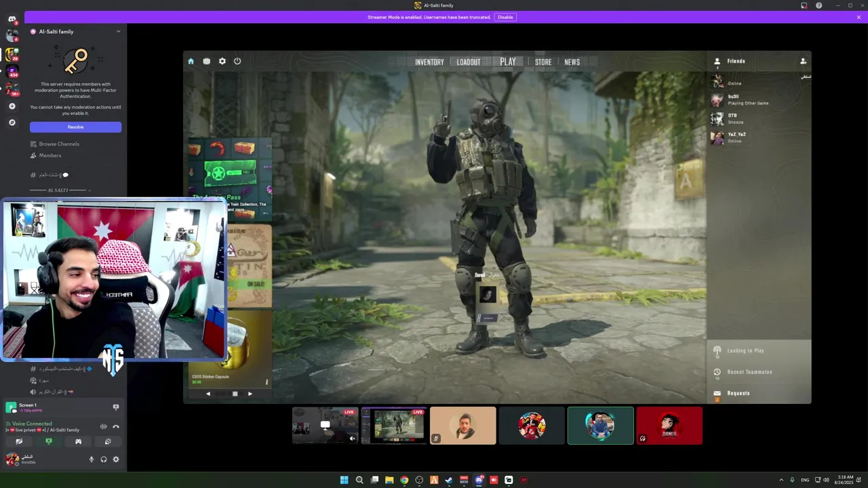Open the soundboard icon
The height and width of the screenshot is (488, 868).
point(108,441)
